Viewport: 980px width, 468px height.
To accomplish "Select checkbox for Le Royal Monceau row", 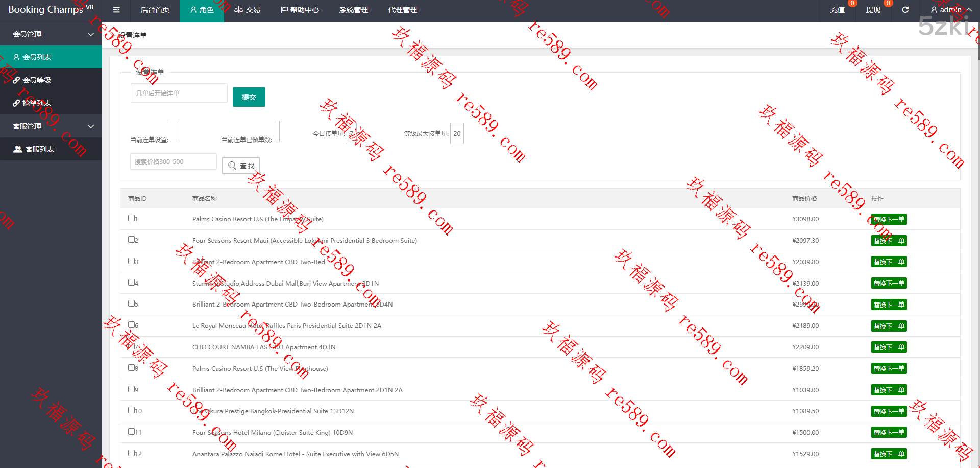I will (x=131, y=325).
